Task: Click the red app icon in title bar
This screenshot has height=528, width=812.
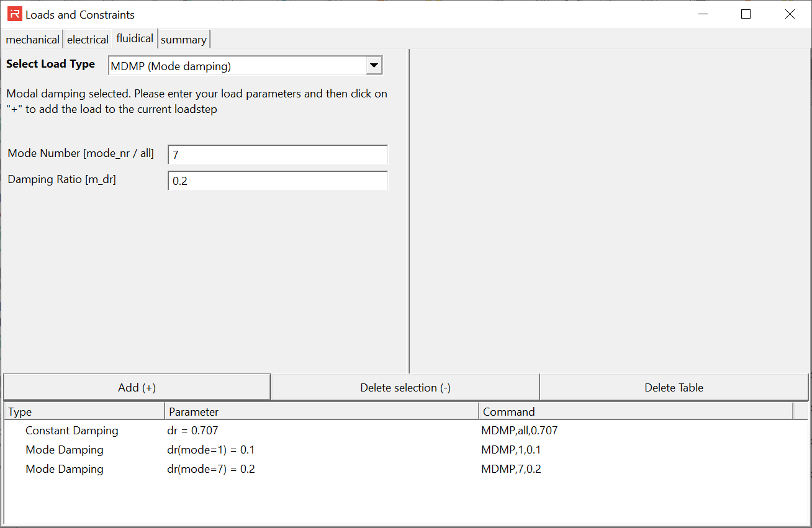Action: click(14, 14)
